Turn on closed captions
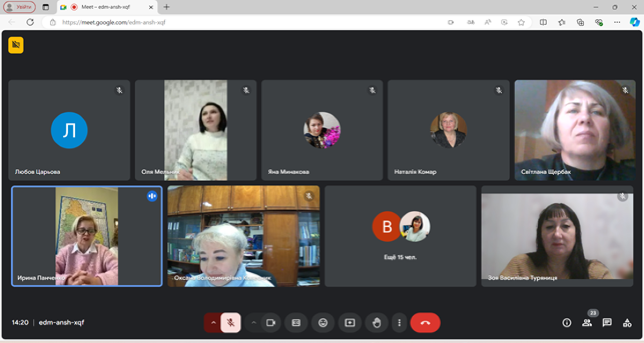Screen dimensions: 644x343 pos(296,323)
